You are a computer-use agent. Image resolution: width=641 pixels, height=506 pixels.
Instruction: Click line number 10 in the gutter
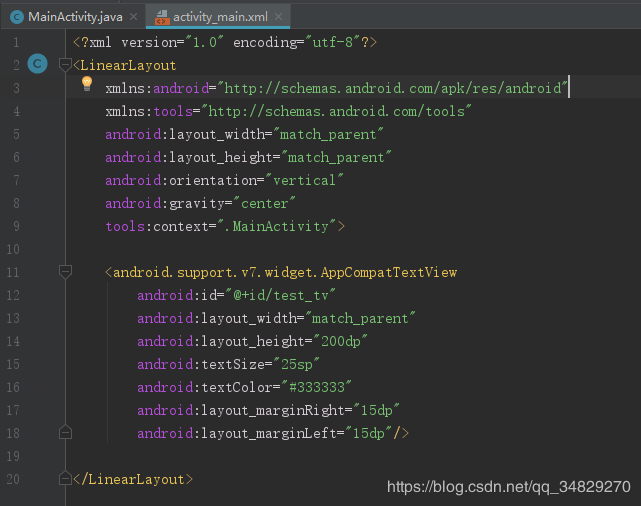(13, 249)
